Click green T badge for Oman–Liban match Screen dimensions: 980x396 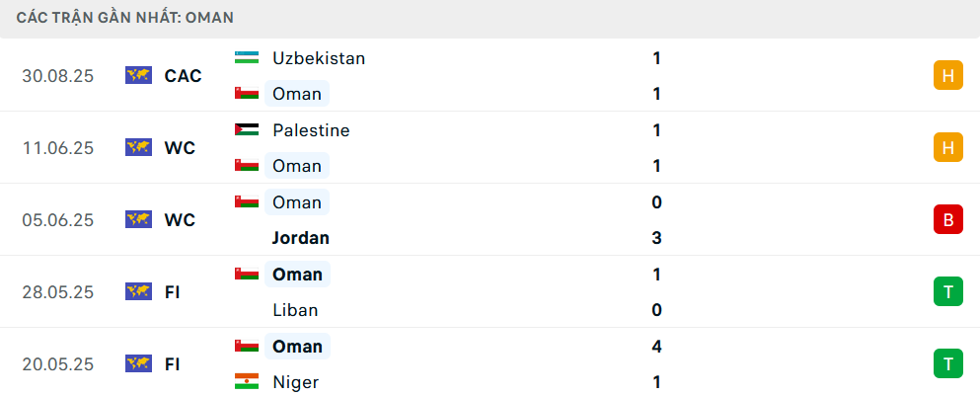947,291
